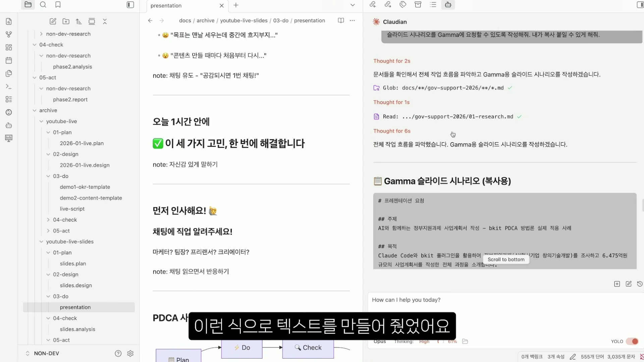644x362 pixels.
Task: Open the file explorer tab
Action: coord(28,5)
